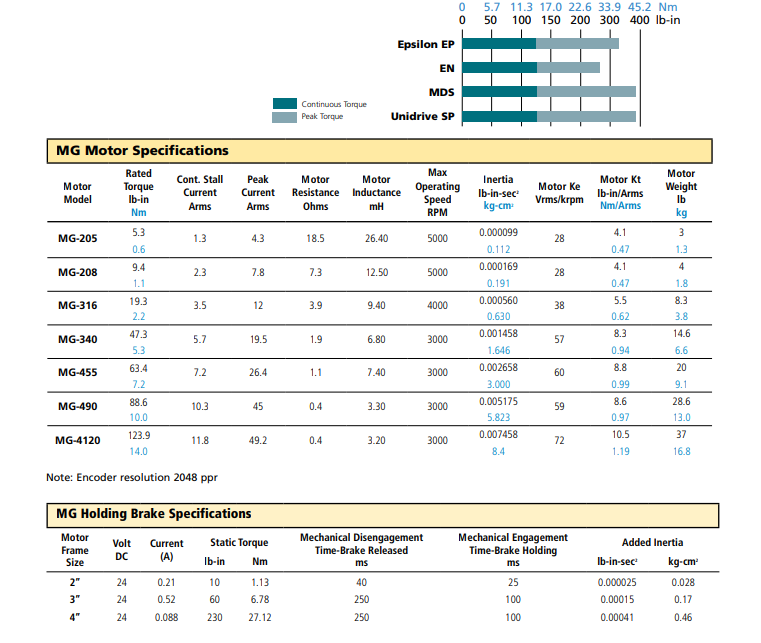Click the MG-4120 motor model row label
Image resolution: width=761 pixels, height=643 pixels.
(79, 440)
